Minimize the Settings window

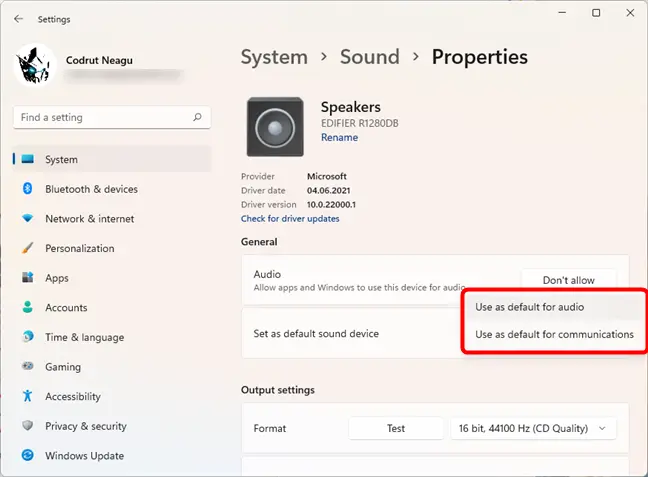562,13
